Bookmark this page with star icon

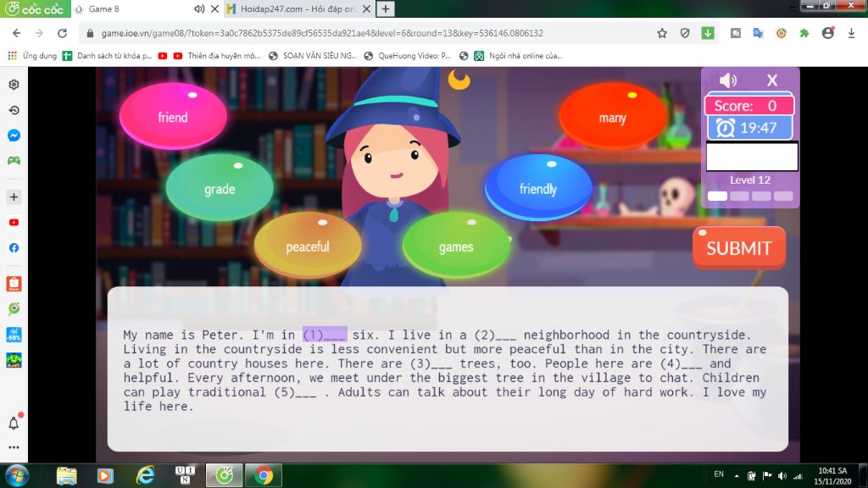tap(662, 33)
